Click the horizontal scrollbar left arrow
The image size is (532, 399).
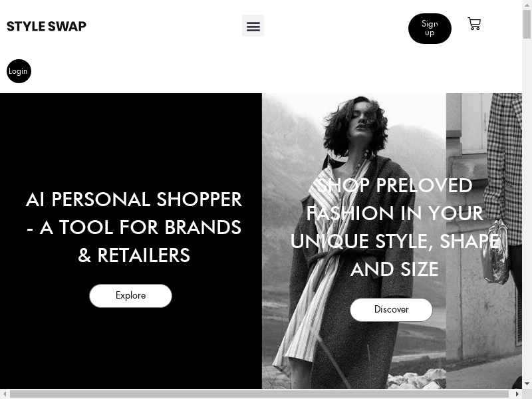5,394
